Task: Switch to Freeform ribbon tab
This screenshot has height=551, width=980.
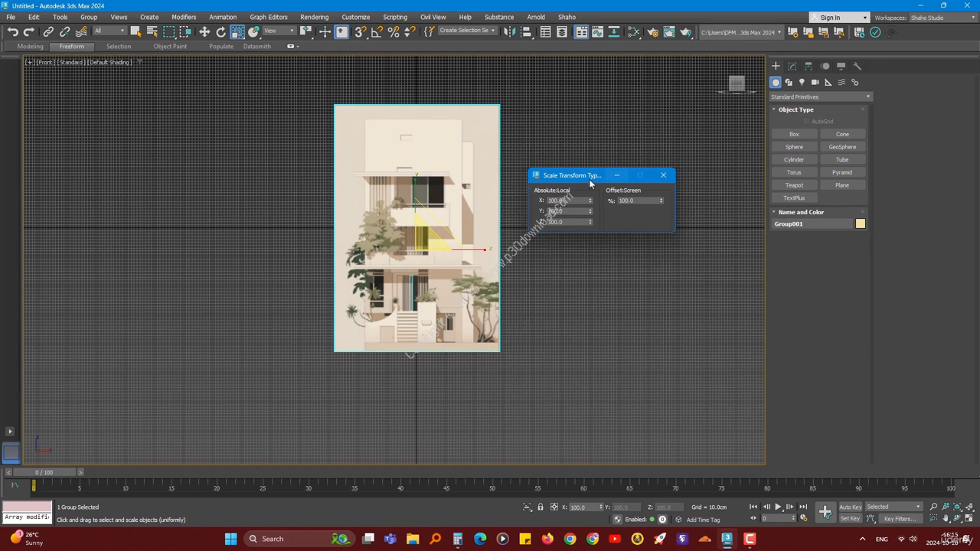Action: coord(72,46)
